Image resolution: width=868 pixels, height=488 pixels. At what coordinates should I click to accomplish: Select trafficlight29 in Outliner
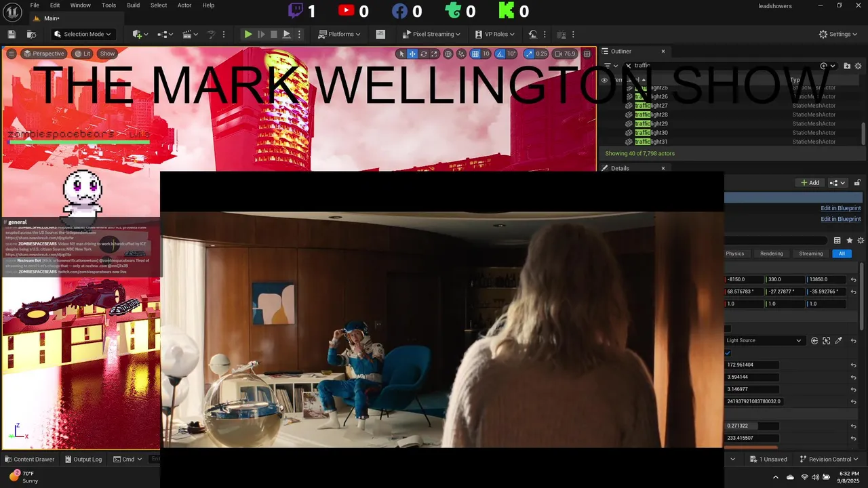651,123
